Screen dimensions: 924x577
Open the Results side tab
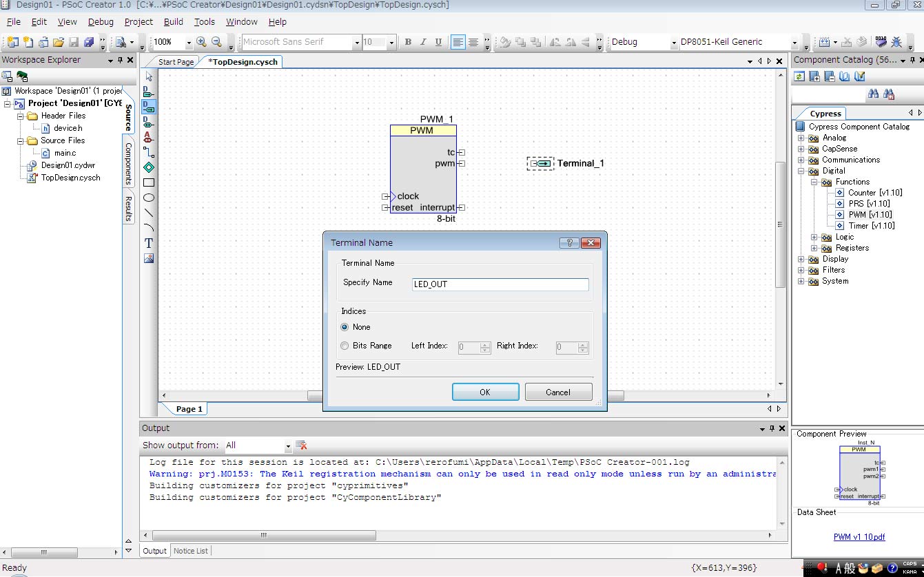pos(128,209)
